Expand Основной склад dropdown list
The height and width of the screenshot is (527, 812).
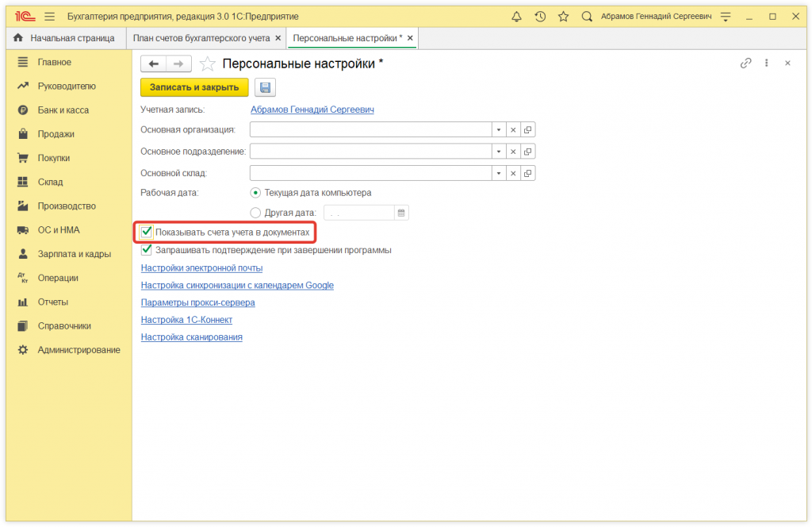498,173
